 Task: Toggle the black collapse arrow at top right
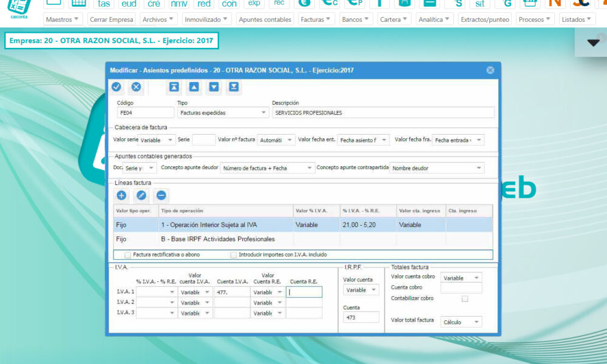(593, 43)
